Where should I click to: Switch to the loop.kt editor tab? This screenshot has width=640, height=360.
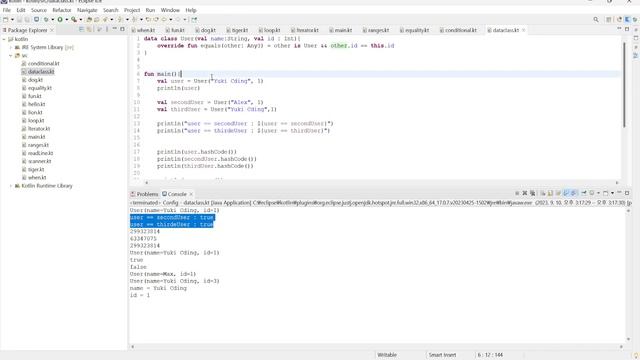pos(270,30)
